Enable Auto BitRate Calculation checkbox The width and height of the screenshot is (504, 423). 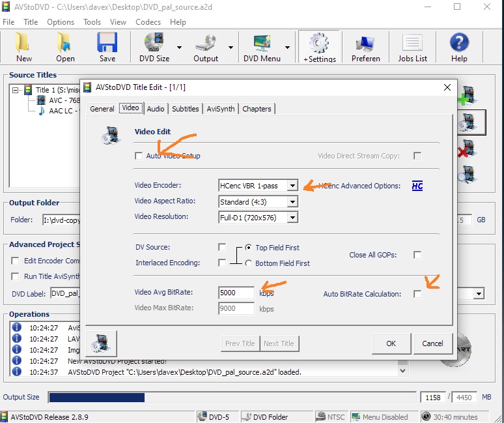417,294
